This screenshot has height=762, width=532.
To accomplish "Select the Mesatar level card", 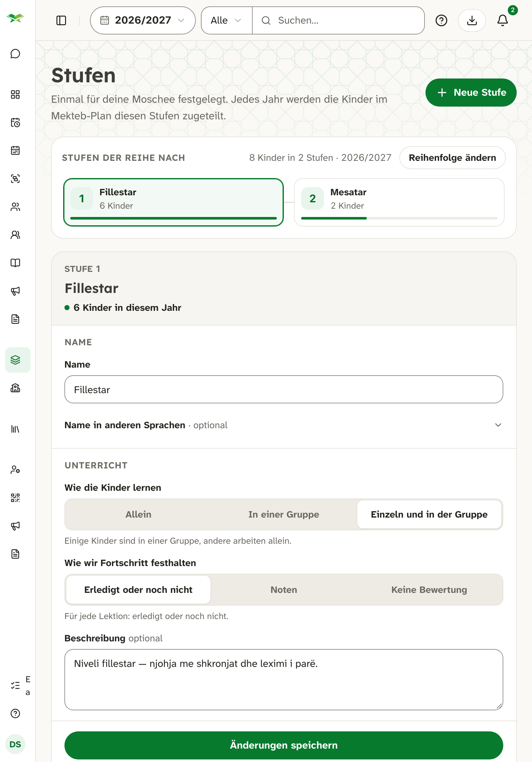I will (399, 202).
